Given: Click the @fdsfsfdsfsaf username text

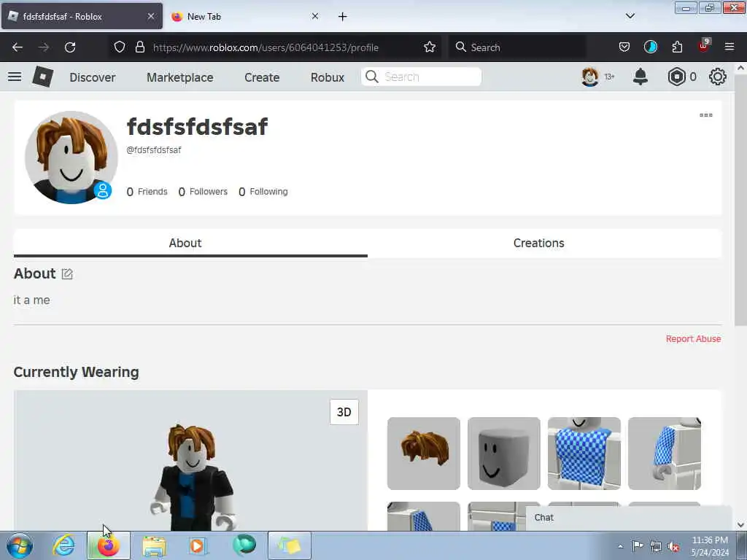Looking at the screenshot, I should click(153, 150).
